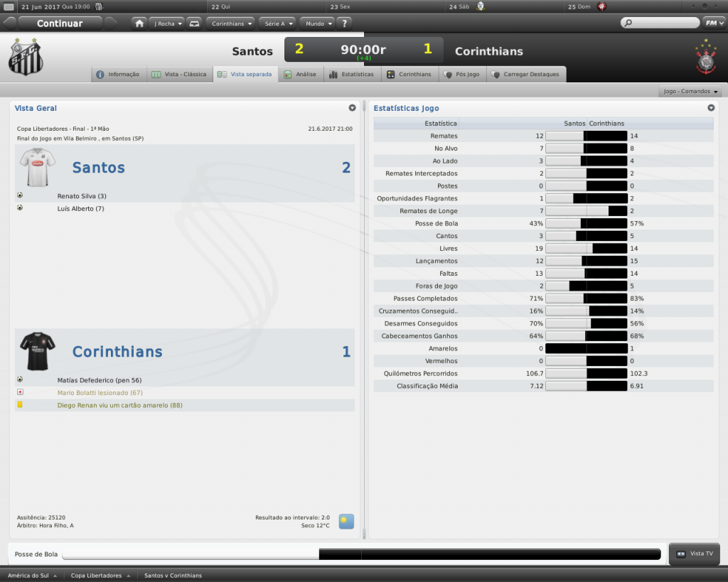Open the Jogo - Comandos dropdown
The width and height of the screenshot is (728, 582).
coord(691,92)
